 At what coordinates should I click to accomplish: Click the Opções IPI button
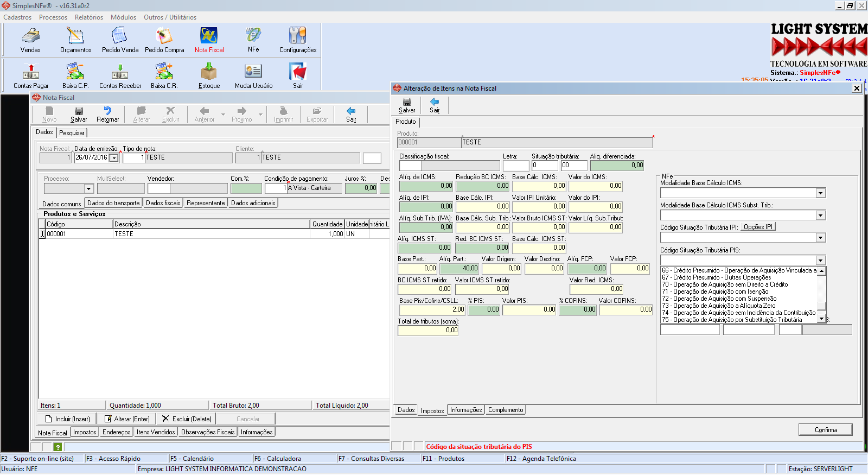point(758,227)
